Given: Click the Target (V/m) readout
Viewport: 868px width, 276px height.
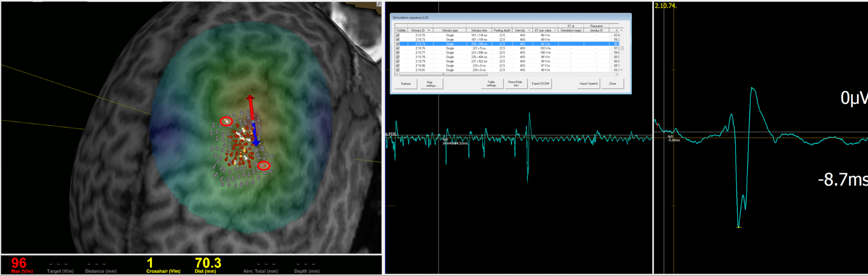Looking at the screenshot, I should point(60,267).
